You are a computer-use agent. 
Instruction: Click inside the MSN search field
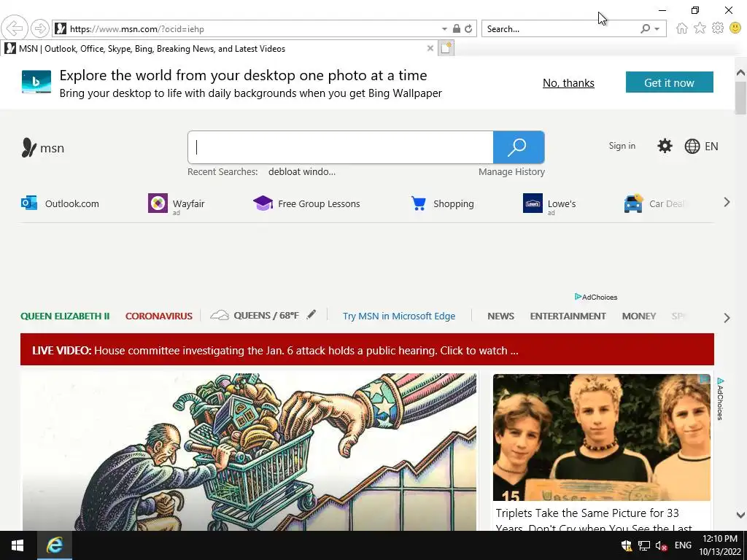click(340, 147)
